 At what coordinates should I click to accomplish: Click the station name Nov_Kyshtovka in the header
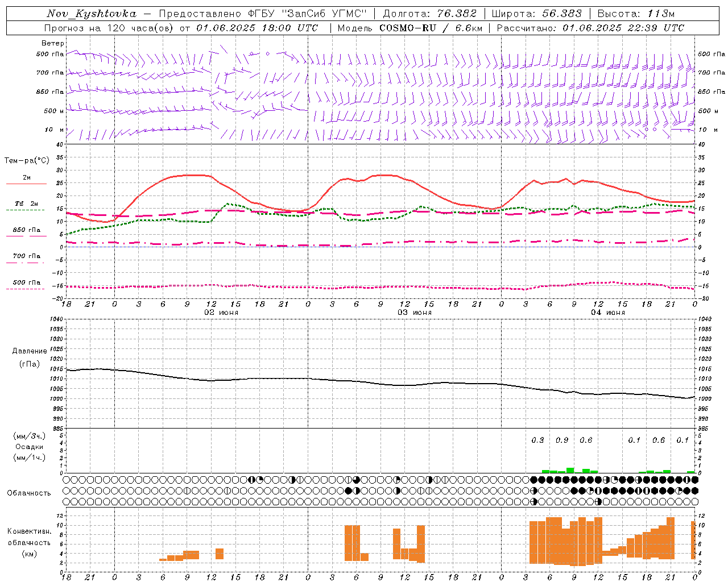pos(92,14)
